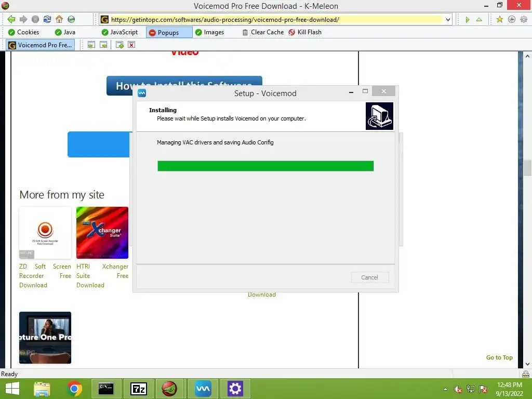The height and width of the screenshot is (399, 532).
Task: Click the green Go arrow next to URL
Action: (x=468, y=20)
